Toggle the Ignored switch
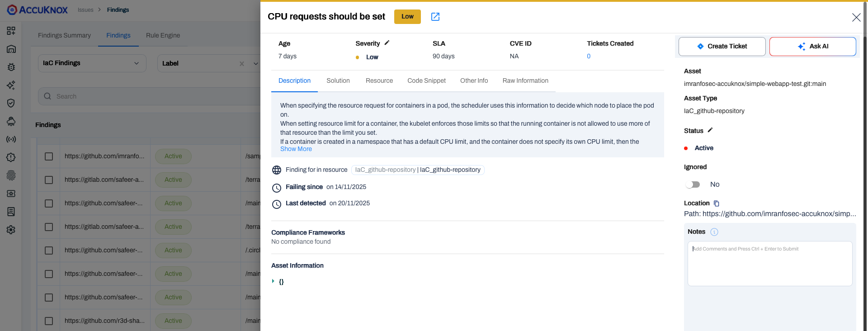Screen dimensions: 868x331 [x=693, y=184]
